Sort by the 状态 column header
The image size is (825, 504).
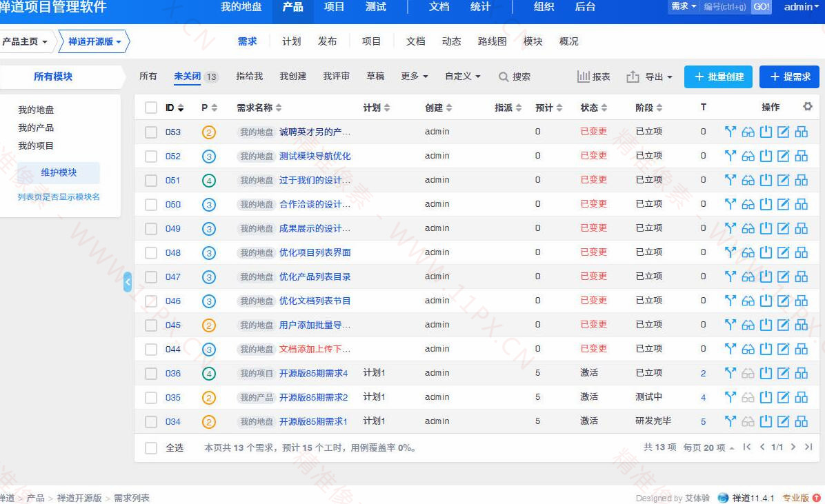point(593,108)
